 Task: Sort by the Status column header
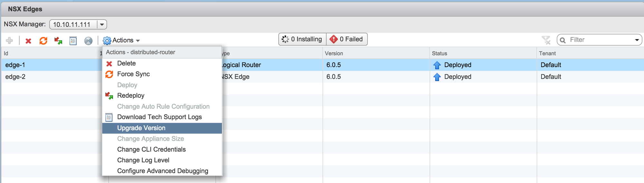[x=483, y=53]
